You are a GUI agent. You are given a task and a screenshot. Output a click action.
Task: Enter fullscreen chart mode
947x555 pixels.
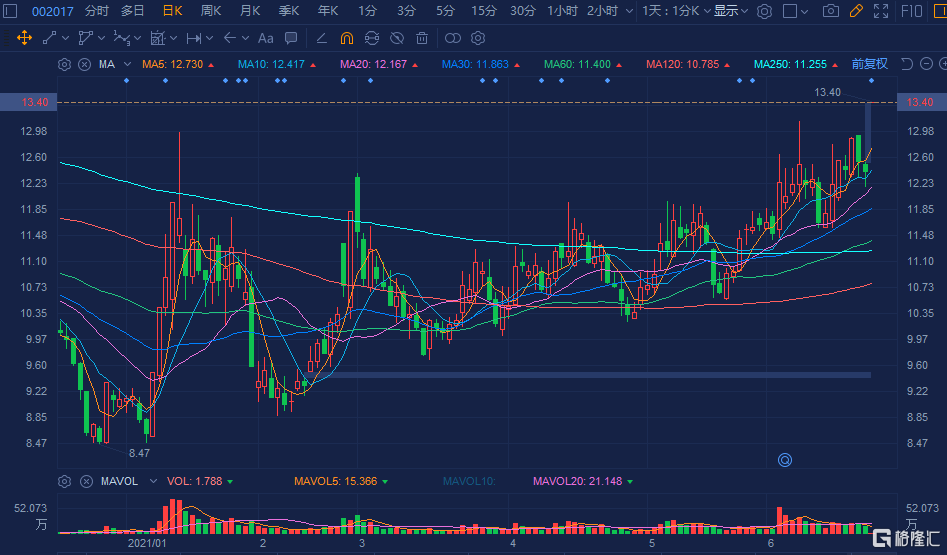[880, 11]
